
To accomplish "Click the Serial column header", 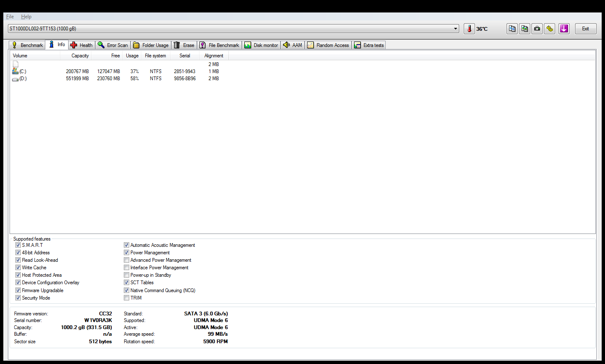I will pyautogui.click(x=185, y=56).
